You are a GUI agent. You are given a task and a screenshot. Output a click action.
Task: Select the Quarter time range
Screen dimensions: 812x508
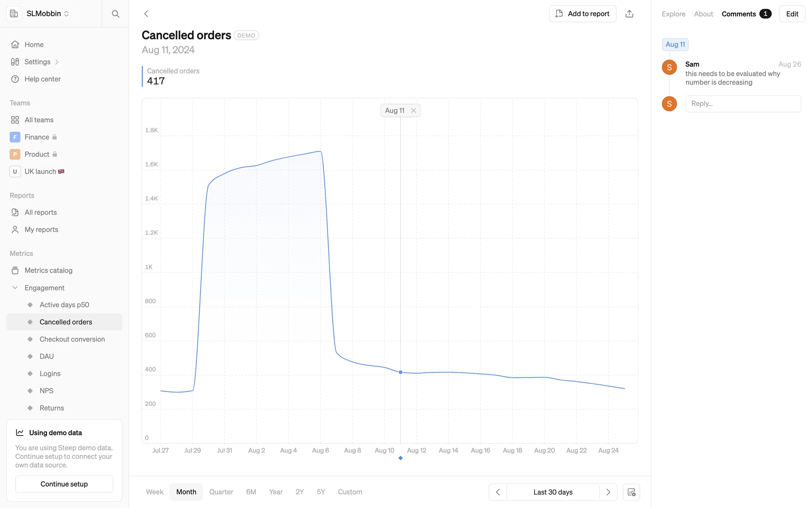(x=221, y=492)
